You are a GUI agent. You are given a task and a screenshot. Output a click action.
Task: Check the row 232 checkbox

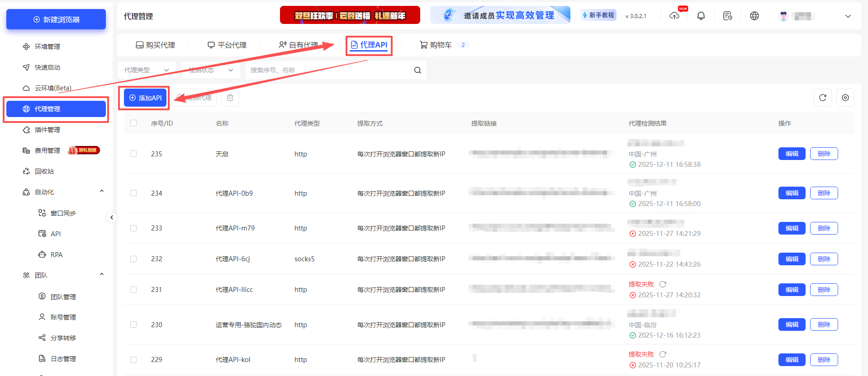pyautogui.click(x=133, y=259)
